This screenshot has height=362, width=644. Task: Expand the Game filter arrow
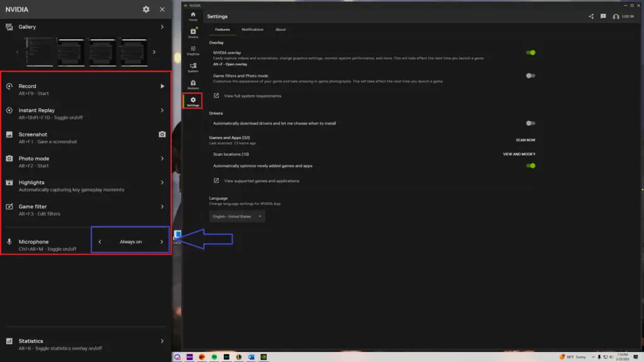pyautogui.click(x=162, y=206)
